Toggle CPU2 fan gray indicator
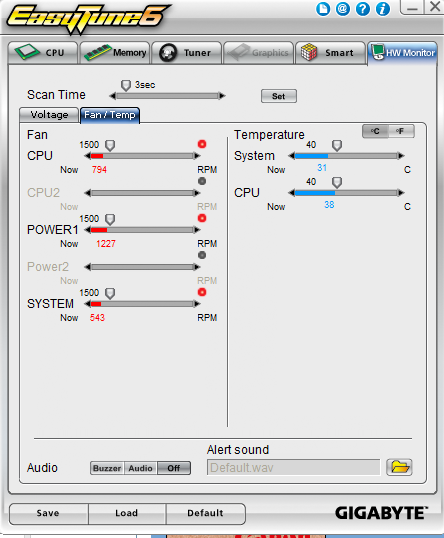Viewport: 444px width, 538px height. click(202, 181)
